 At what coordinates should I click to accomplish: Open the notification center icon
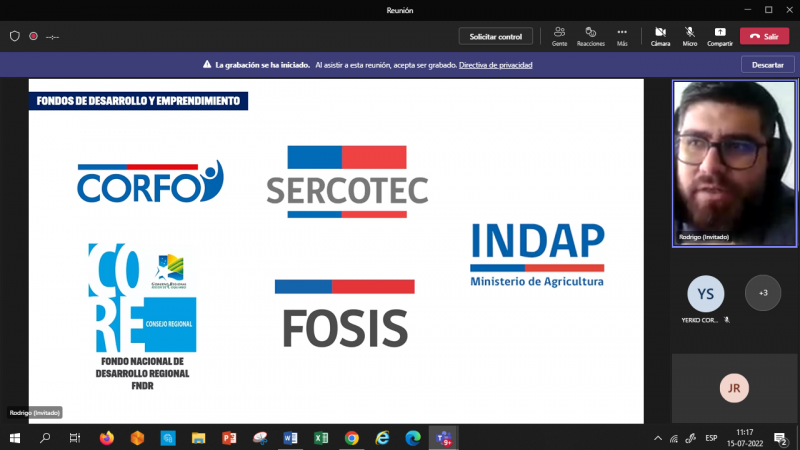tap(780, 438)
